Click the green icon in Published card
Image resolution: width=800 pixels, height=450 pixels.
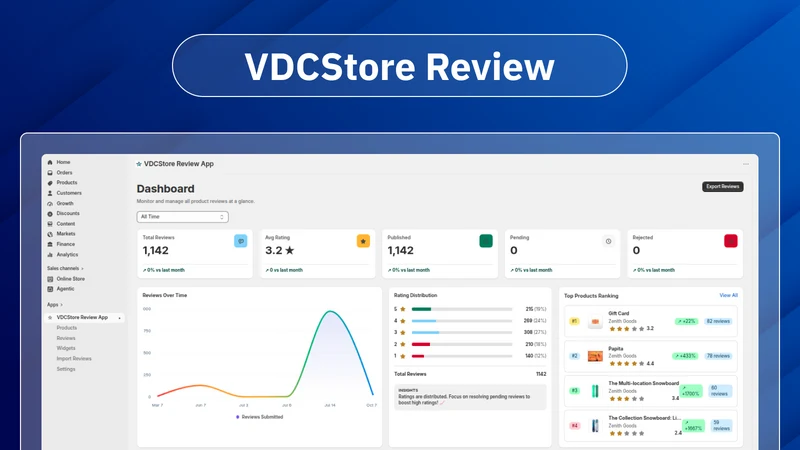486,241
